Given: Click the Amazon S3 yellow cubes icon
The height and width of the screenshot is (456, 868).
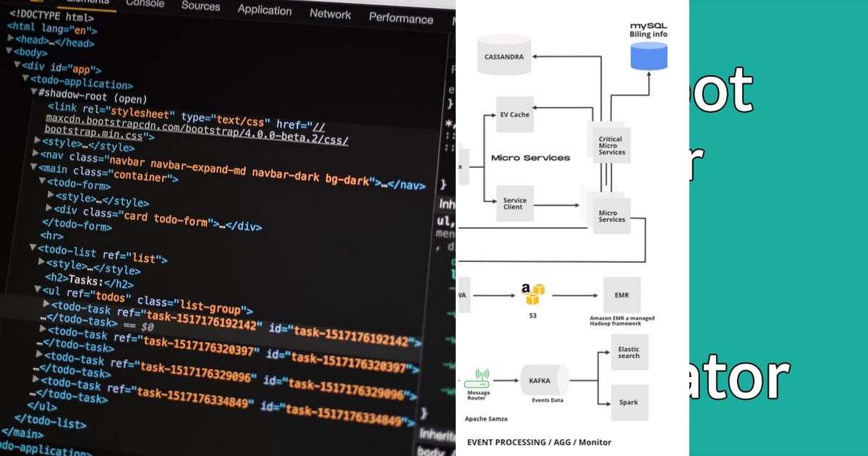Looking at the screenshot, I should tap(533, 294).
